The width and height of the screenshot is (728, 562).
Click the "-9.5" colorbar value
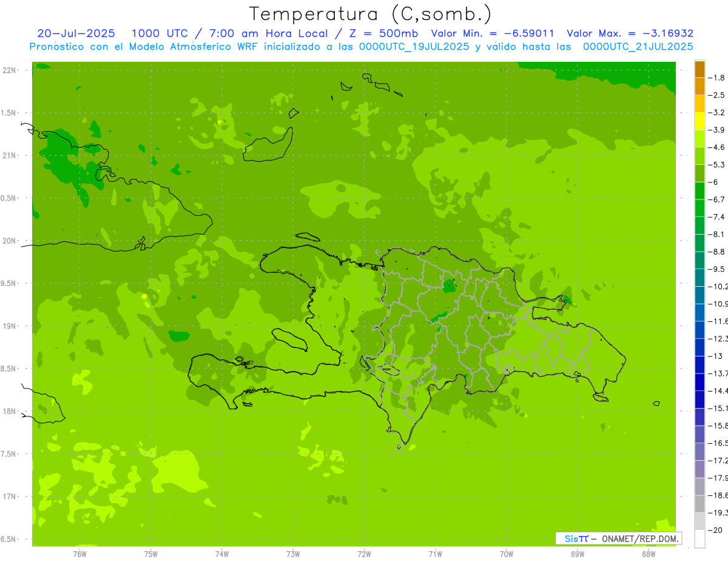[716, 269]
